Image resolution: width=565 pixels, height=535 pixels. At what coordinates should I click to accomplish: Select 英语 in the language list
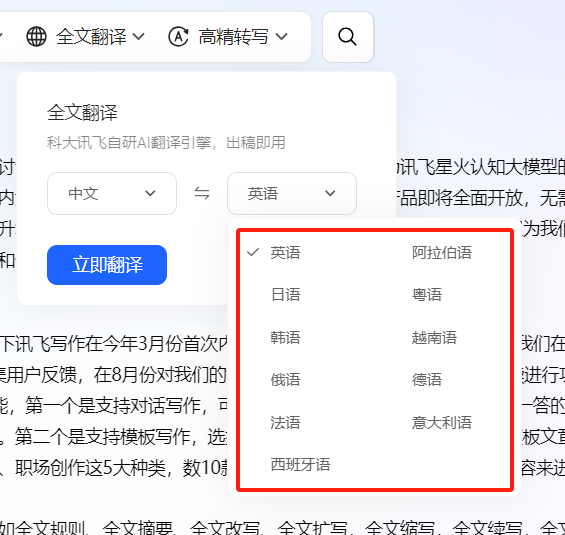(x=285, y=253)
